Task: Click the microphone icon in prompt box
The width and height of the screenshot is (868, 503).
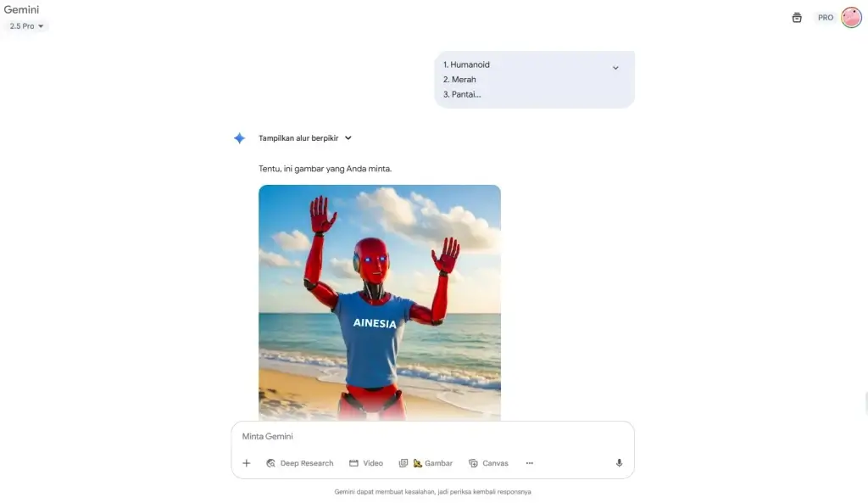Action: pos(619,463)
